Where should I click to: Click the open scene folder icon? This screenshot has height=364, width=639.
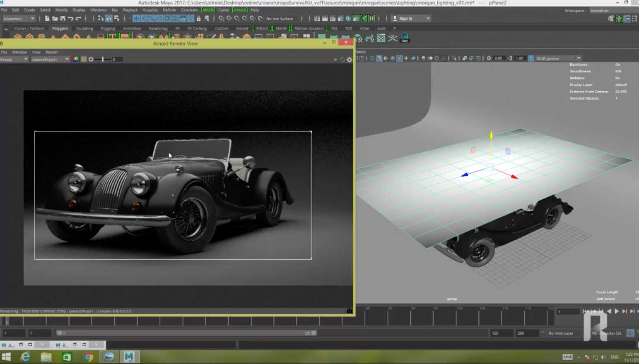(x=55, y=19)
